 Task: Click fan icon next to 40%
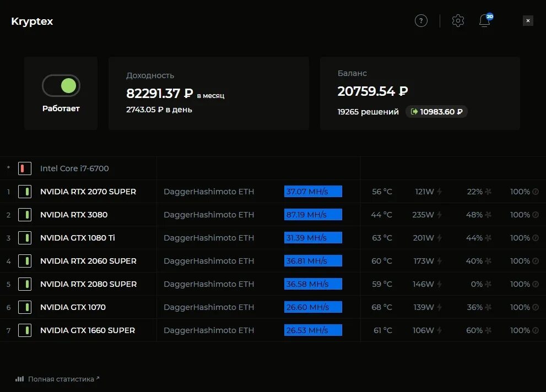(x=488, y=261)
